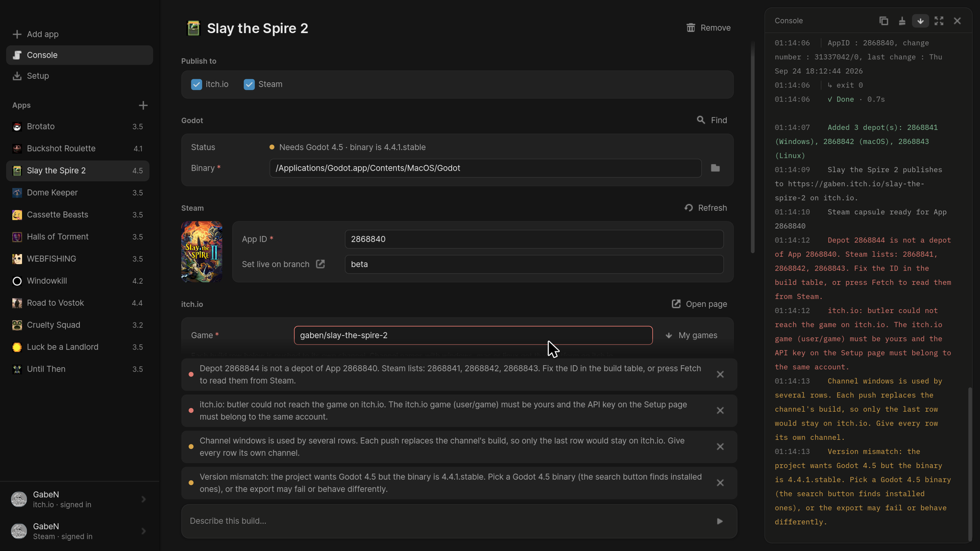Expand the itch.io GabeN account
The image size is (980, 551).
coord(143,499)
